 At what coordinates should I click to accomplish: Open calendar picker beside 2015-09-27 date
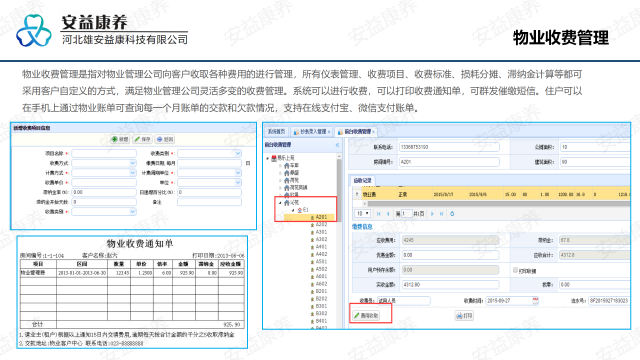point(536,300)
